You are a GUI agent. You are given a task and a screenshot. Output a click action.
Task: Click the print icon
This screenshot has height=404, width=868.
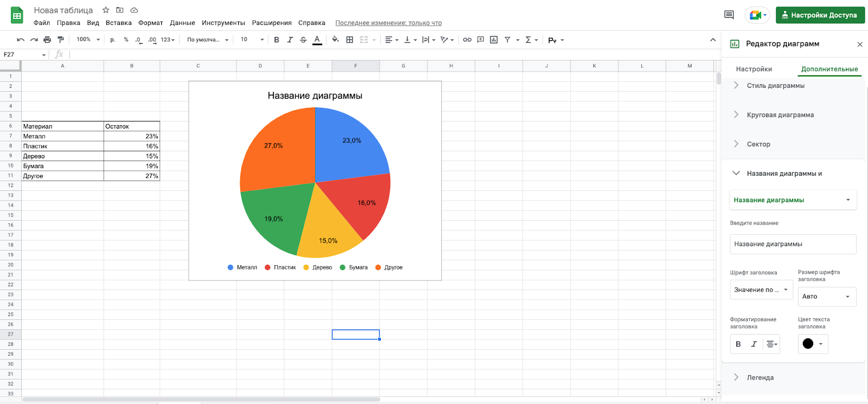tap(47, 40)
